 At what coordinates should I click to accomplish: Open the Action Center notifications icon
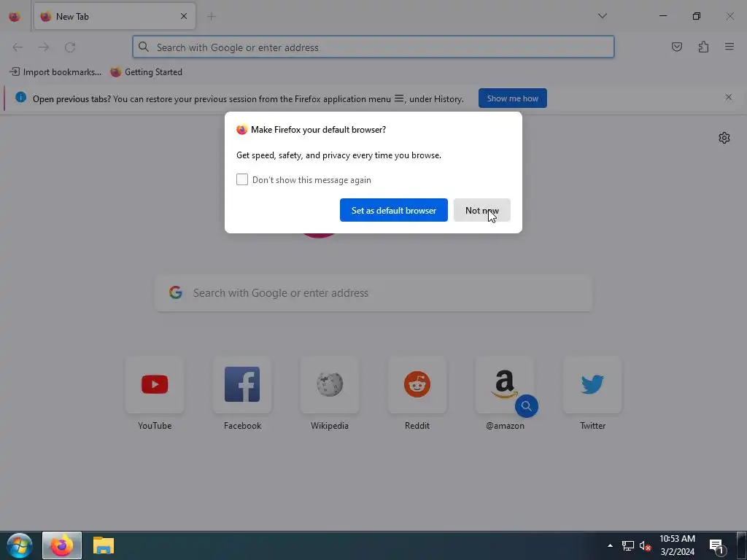[718, 545]
